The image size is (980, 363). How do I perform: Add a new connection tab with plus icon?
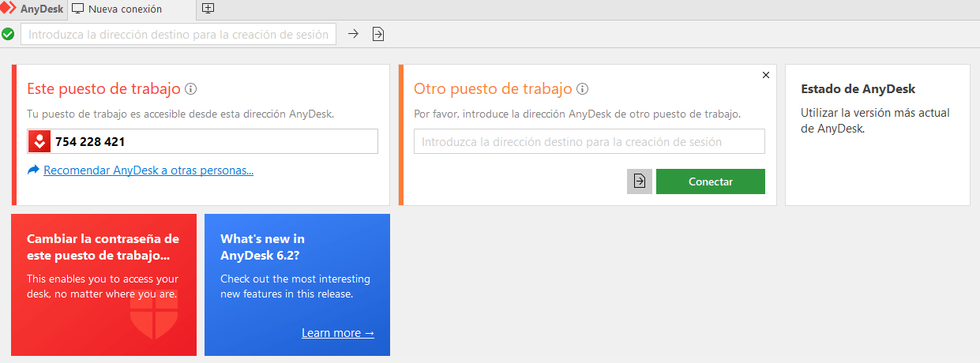coord(208,9)
